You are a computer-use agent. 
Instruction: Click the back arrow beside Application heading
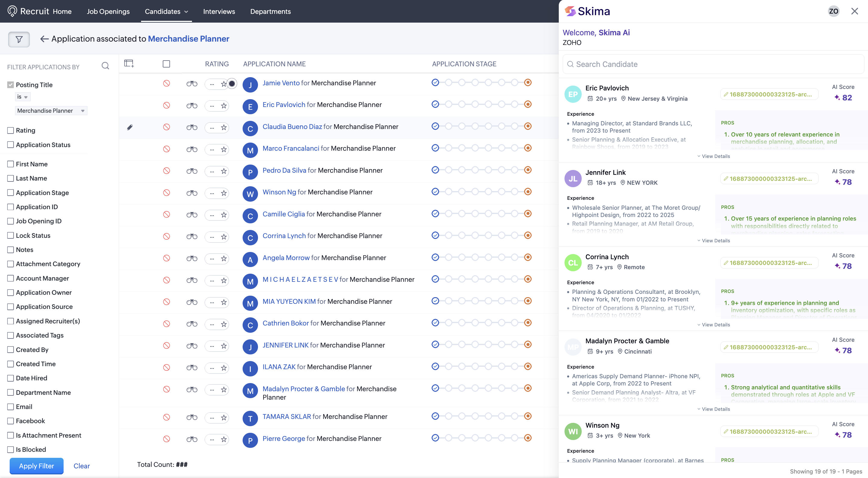(x=44, y=39)
